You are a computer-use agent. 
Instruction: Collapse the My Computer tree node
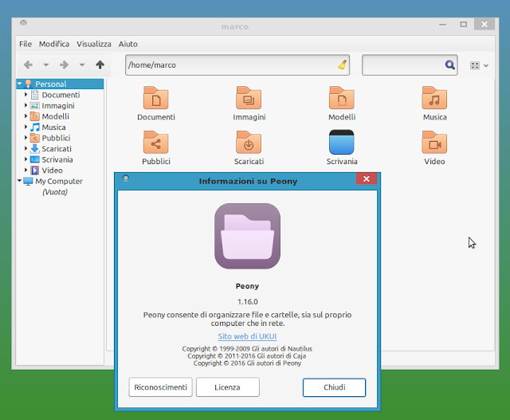19,181
